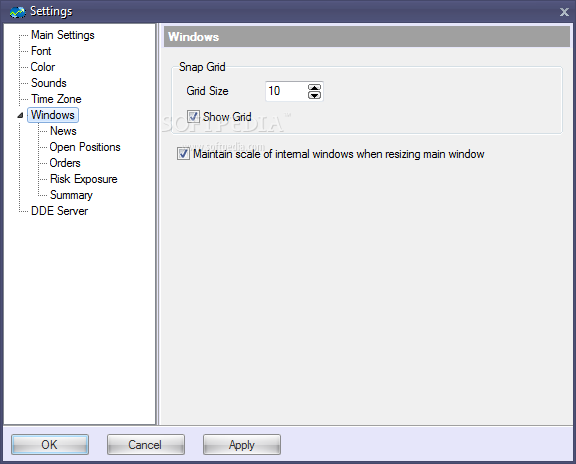Select the Windows tree node

coord(53,115)
